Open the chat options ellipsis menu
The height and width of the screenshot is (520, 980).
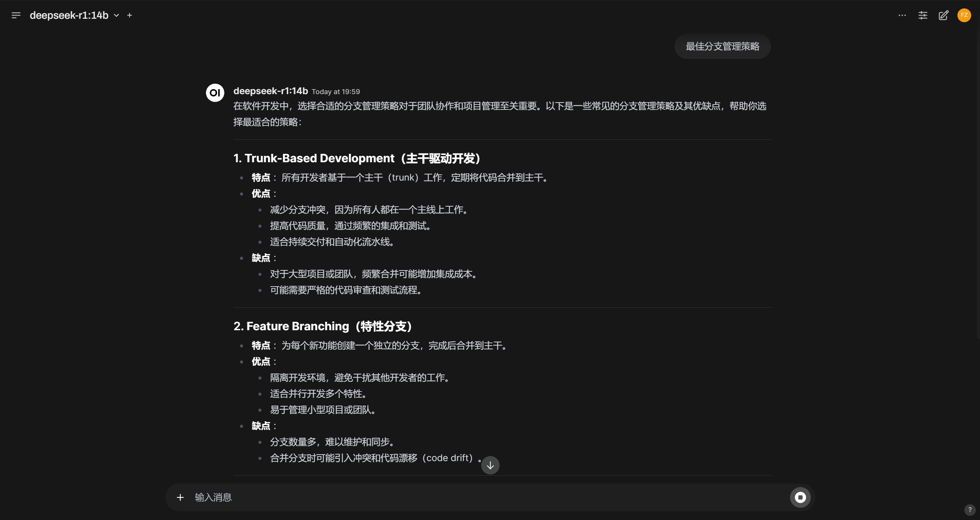pos(902,15)
